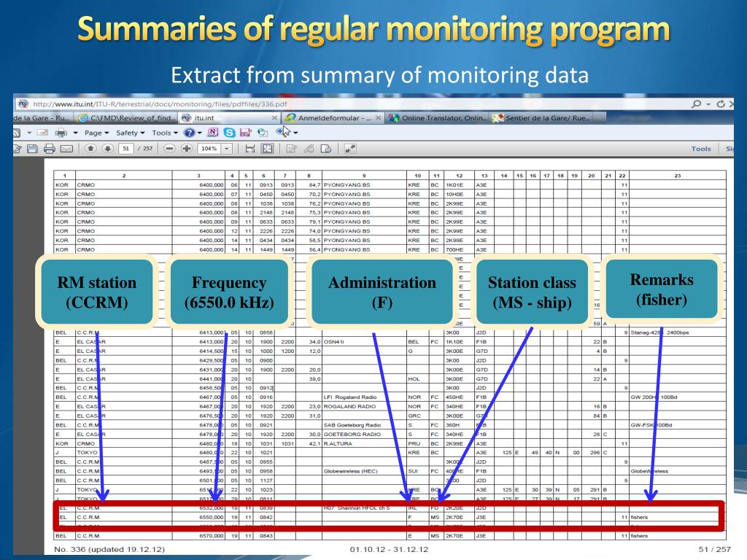This screenshot has width=747, height=560.
Task: Switch to the 'de la Gare - Ru...' tab
Action: [x=43, y=117]
